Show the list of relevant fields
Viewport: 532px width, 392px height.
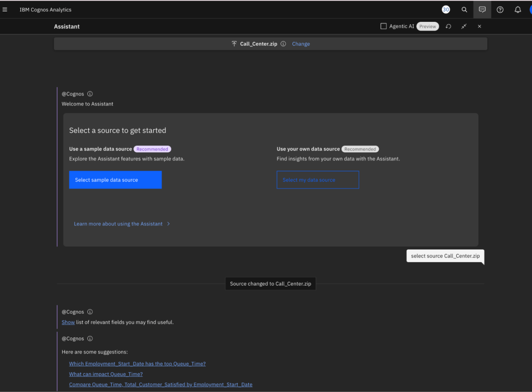(68, 322)
